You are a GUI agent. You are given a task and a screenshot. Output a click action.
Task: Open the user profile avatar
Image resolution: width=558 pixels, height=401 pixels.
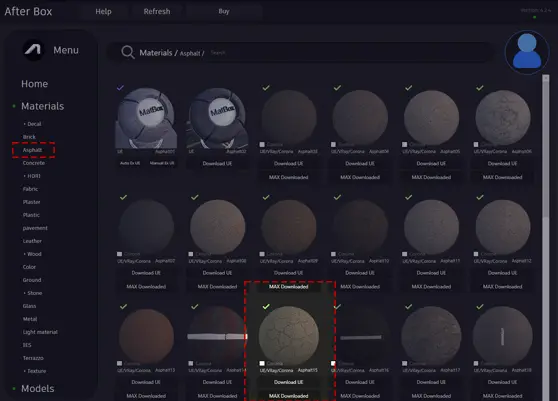pos(527,52)
